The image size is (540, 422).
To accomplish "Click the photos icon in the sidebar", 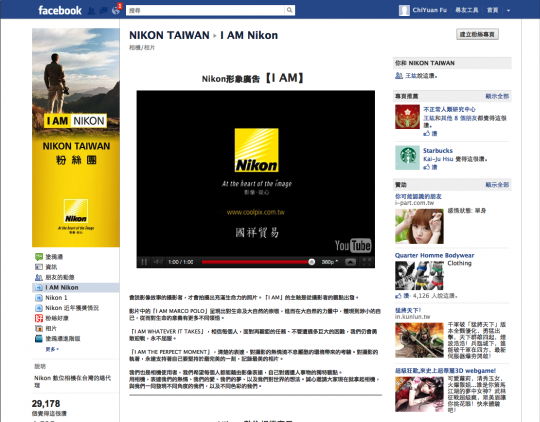I will coord(39,328).
